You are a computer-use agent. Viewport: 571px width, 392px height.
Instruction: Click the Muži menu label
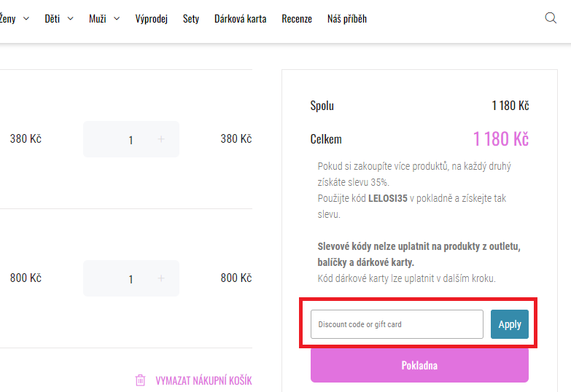(x=97, y=19)
